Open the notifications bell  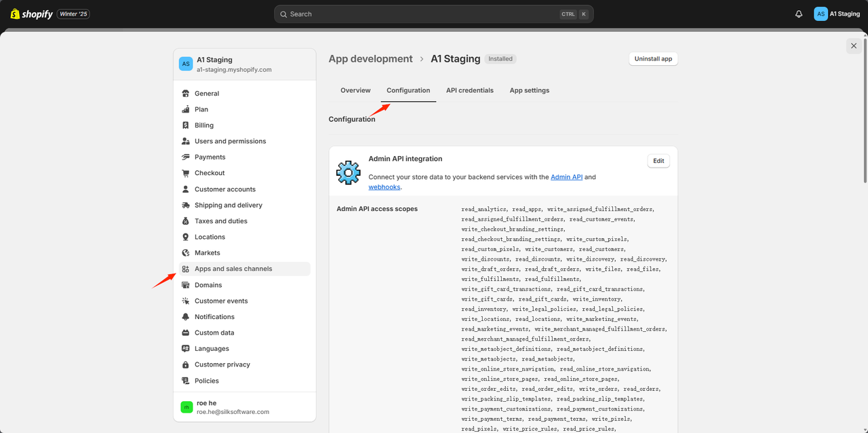799,14
